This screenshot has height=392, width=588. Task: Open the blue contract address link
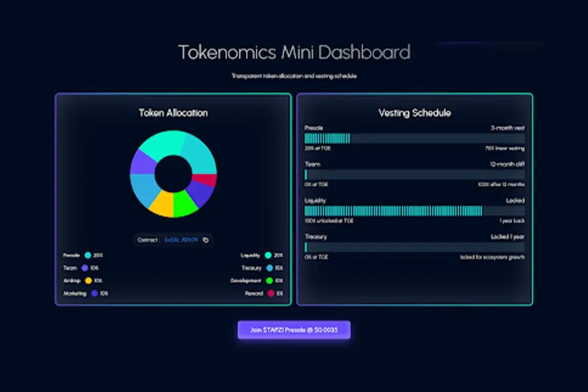(181, 240)
